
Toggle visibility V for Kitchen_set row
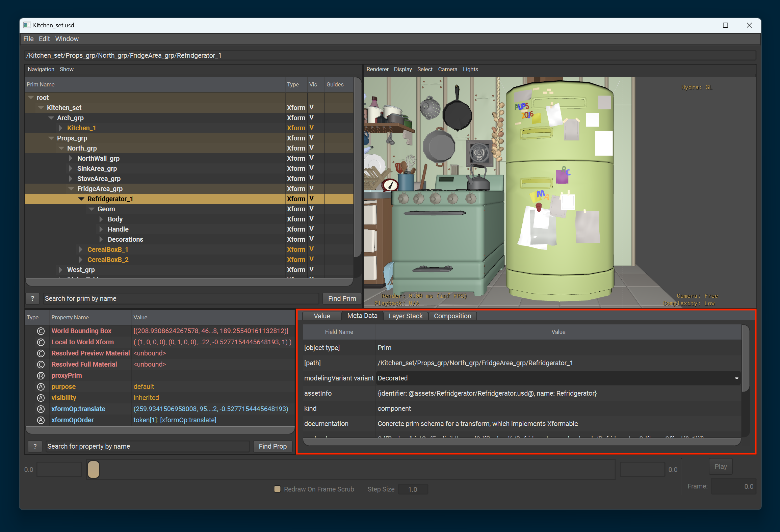pyautogui.click(x=311, y=107)
